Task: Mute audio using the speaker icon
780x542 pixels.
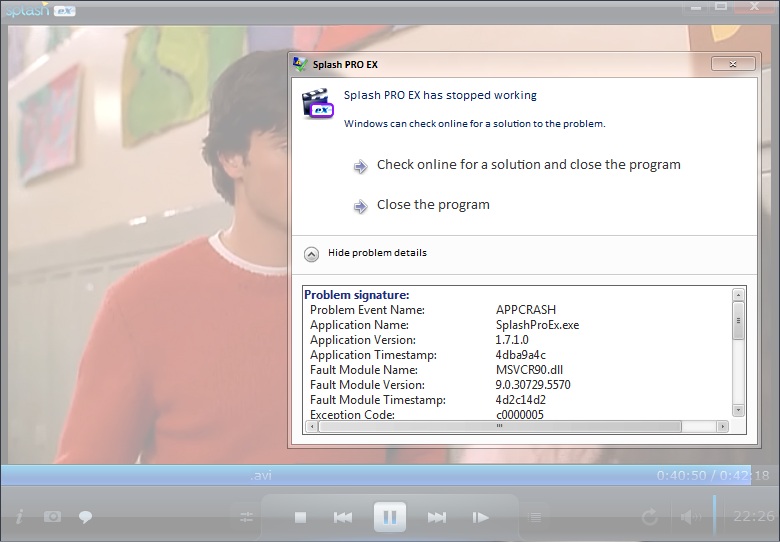Action: (690, 517)
